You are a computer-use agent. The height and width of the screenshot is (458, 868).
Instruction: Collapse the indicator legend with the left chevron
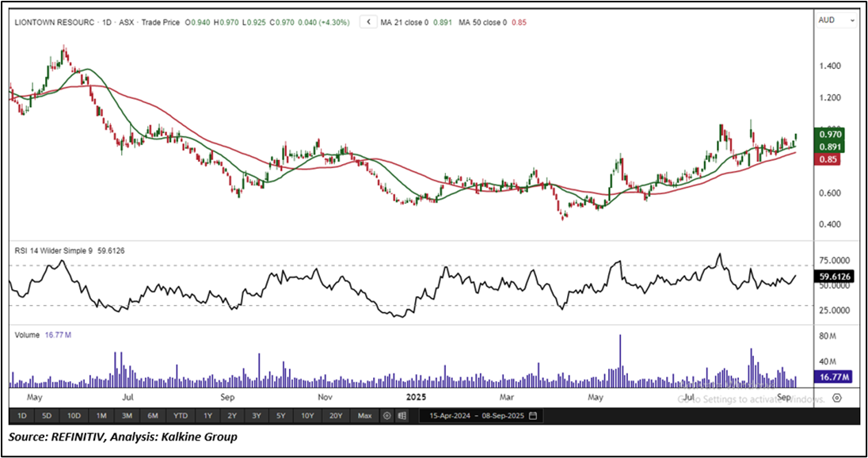(x=369, y=22)
